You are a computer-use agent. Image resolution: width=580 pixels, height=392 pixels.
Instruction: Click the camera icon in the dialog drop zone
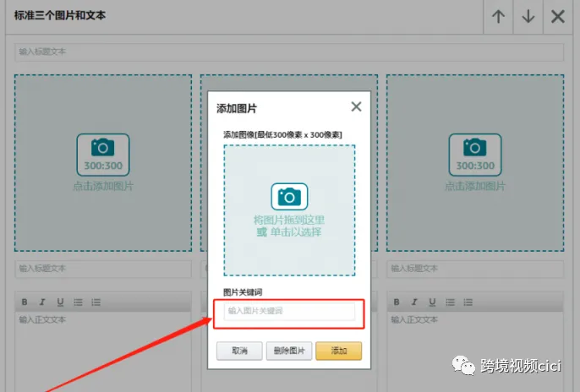[289, 197]
